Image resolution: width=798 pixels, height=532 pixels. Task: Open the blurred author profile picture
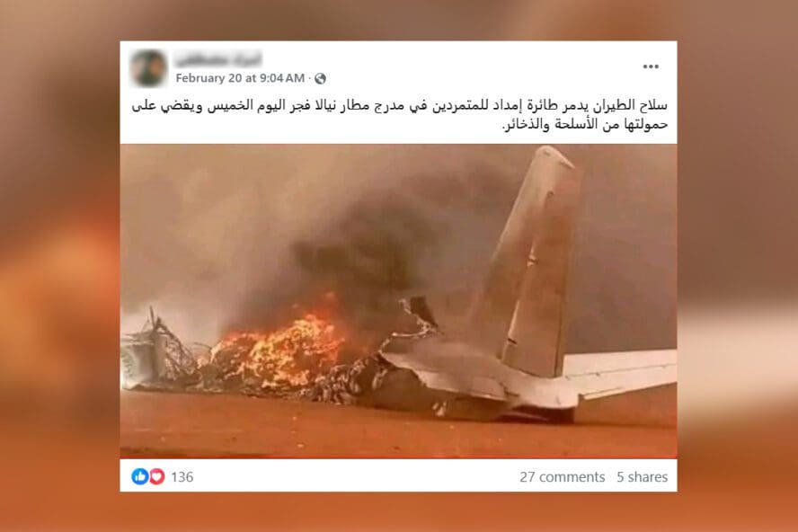148,68
